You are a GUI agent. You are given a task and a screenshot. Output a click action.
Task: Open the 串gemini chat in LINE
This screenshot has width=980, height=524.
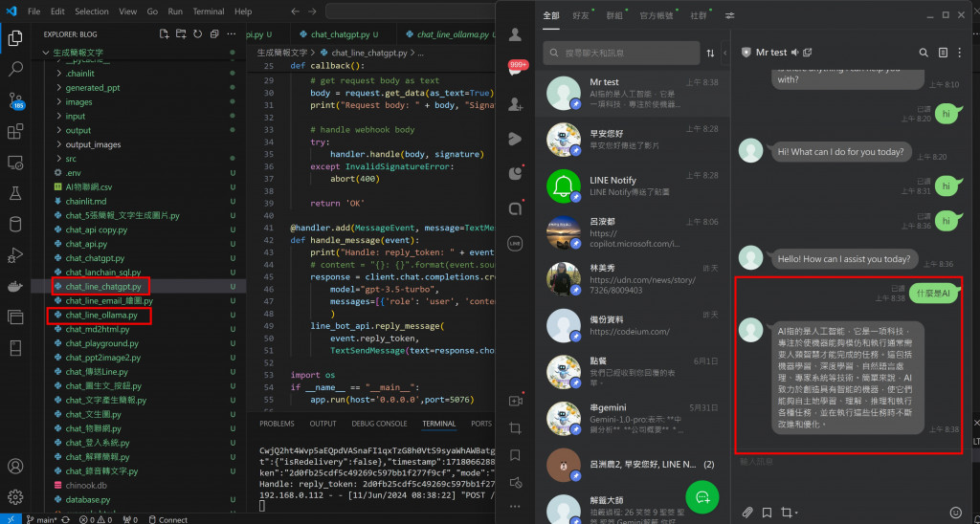(633, 418)
